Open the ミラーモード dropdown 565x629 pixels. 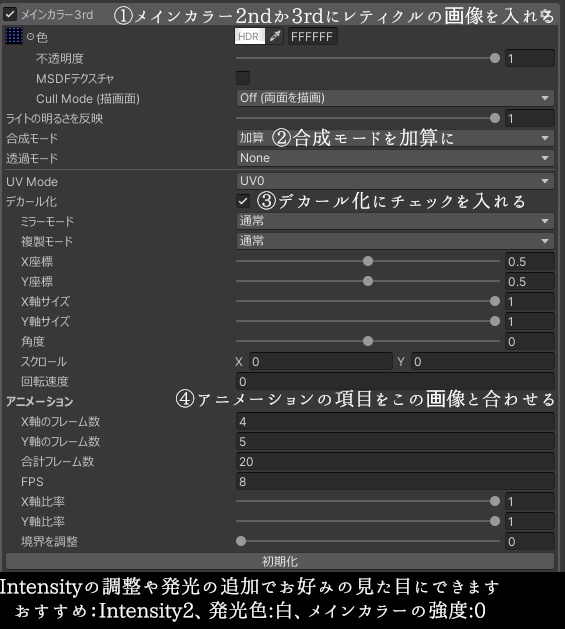[395, 221]
